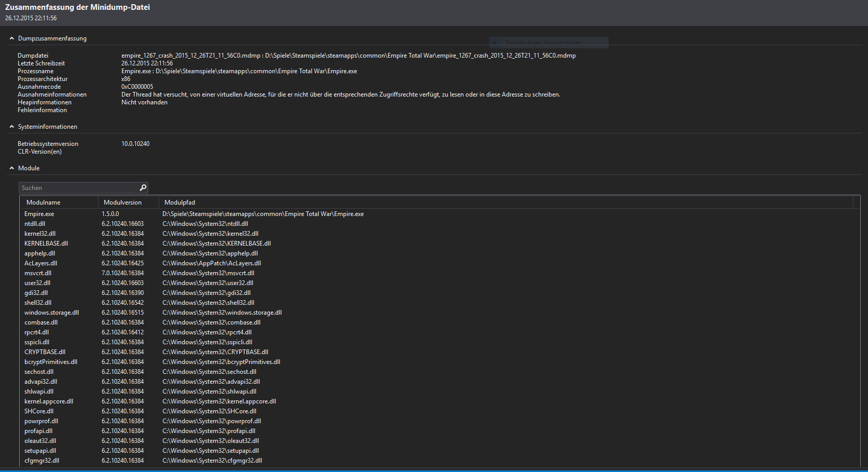Click module version 6.2.10240.16425
This screenshot has height=472, width=868.
tap(122, 263)
